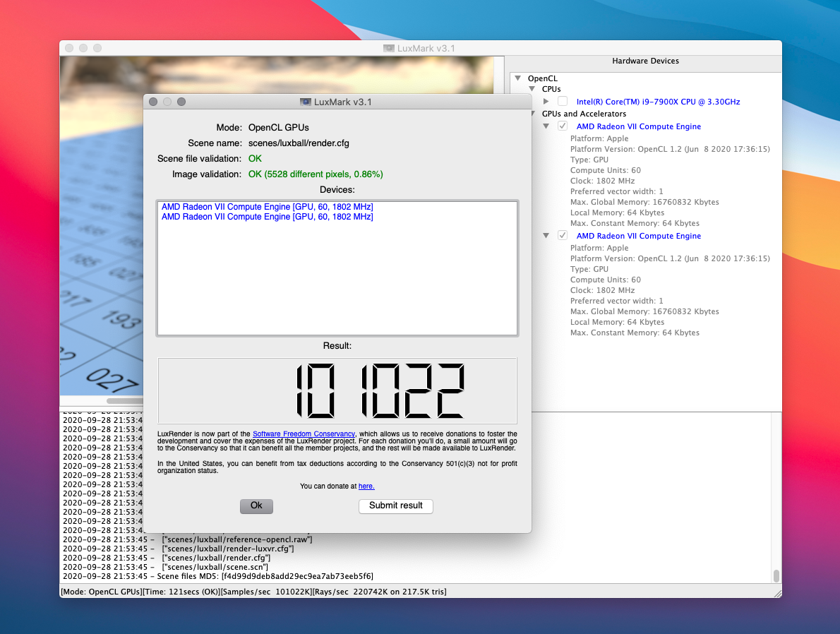Viewport: 840px width, 634px height.
Task: Click the Mode OpenCL GPUs value
Action: 279,128
